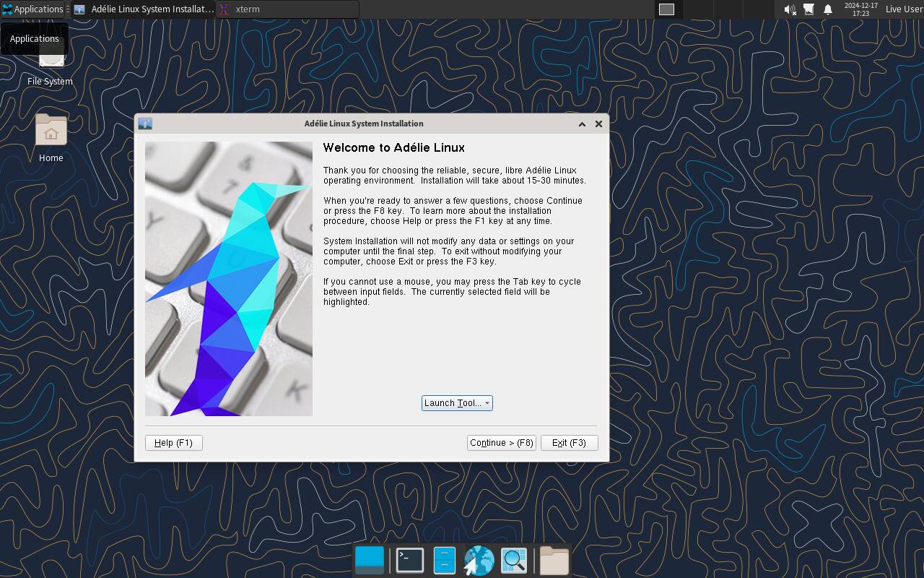This screenshot has height=578, width=924.
Task: Open the Launch Tool... dropdown
Action: 457,403
